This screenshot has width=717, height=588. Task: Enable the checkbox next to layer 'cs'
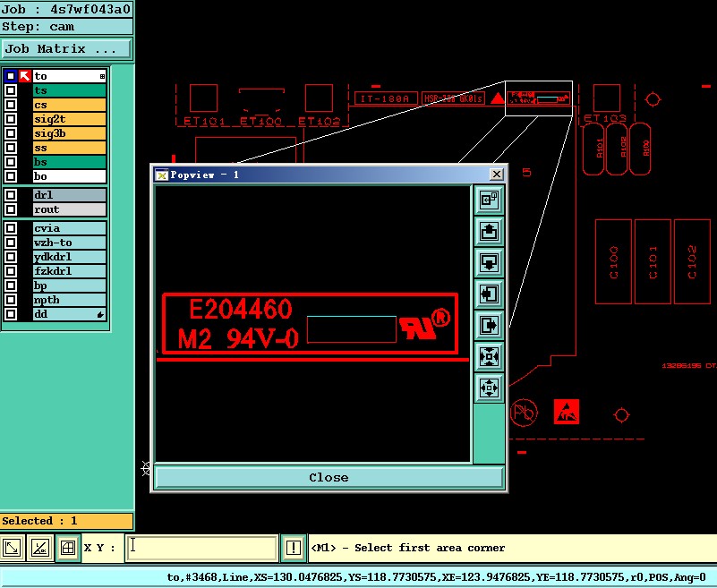pos(11,105)
